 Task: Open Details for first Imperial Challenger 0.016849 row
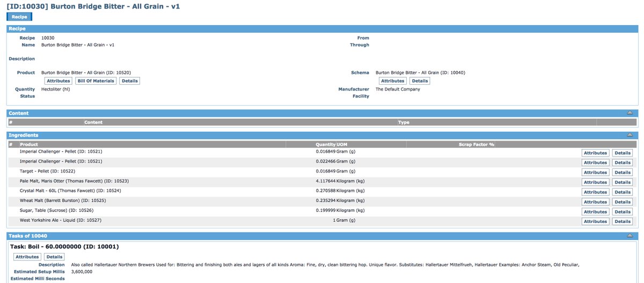(x=623, y=153)
